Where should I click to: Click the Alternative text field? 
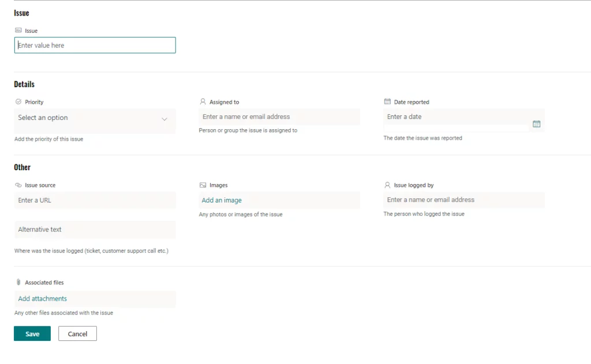coord(95,230)
